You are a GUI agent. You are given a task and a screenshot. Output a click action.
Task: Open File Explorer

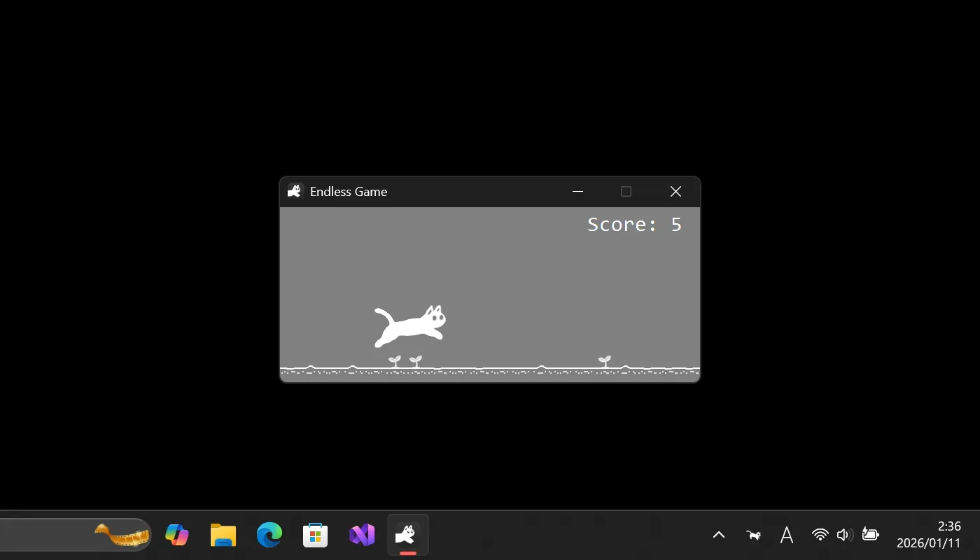223,534
